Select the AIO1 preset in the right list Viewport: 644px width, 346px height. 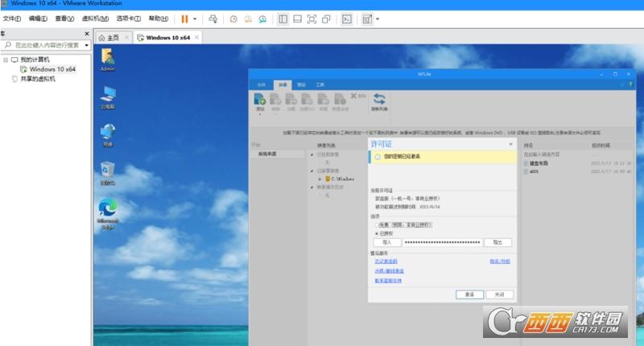pyautogui.click(x=534, y=171)
